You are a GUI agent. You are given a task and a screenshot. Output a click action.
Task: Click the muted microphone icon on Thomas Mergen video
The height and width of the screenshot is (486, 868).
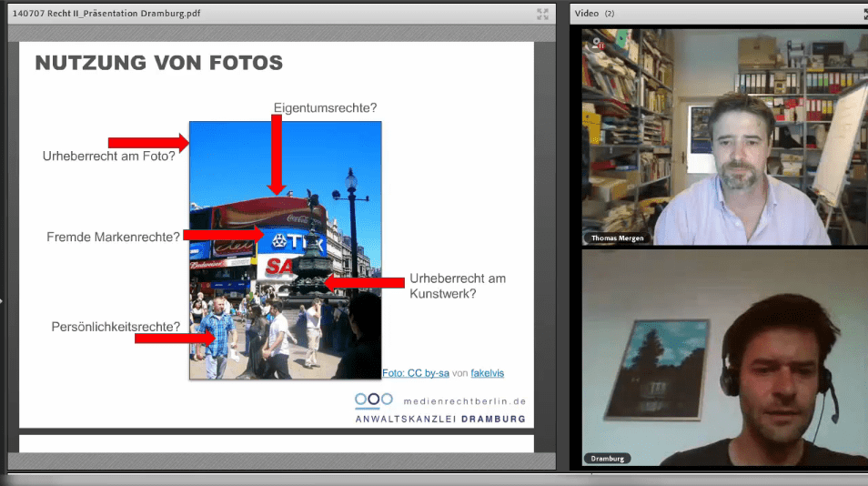[x=598, y=43]
